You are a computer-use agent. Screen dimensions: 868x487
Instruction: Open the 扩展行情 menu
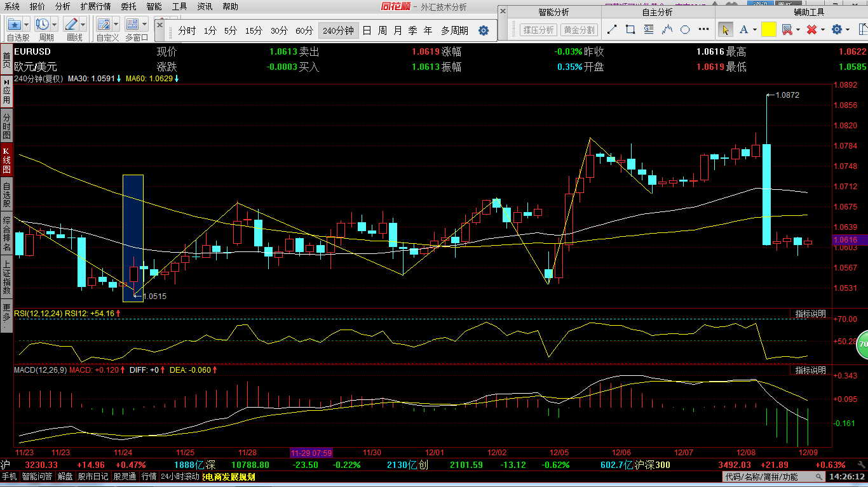click(95, 6)
